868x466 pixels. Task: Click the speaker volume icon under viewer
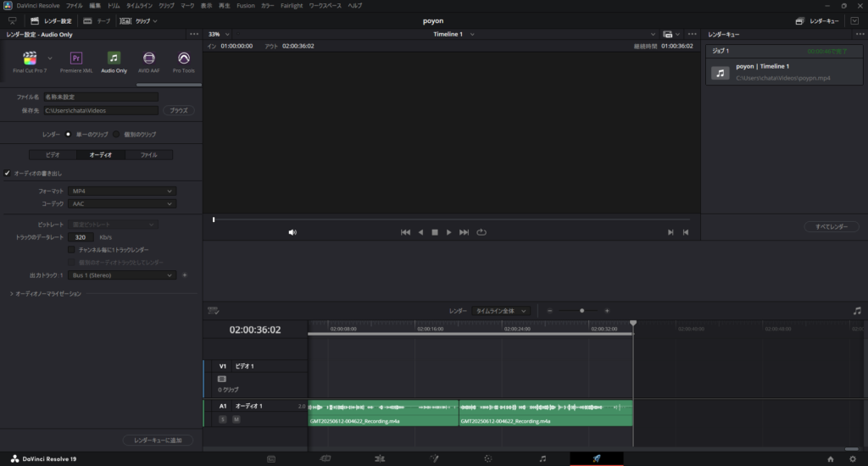point(292,232)
